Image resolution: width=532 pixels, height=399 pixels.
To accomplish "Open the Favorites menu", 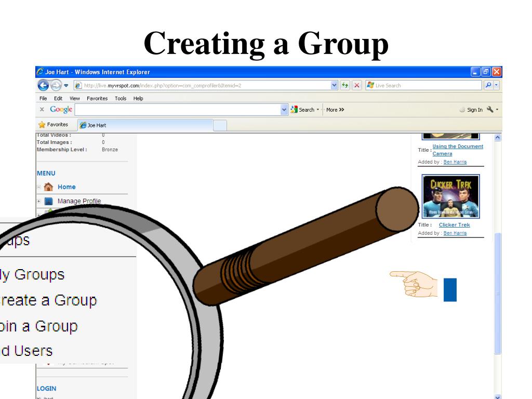I will click(x=97, y=98).
